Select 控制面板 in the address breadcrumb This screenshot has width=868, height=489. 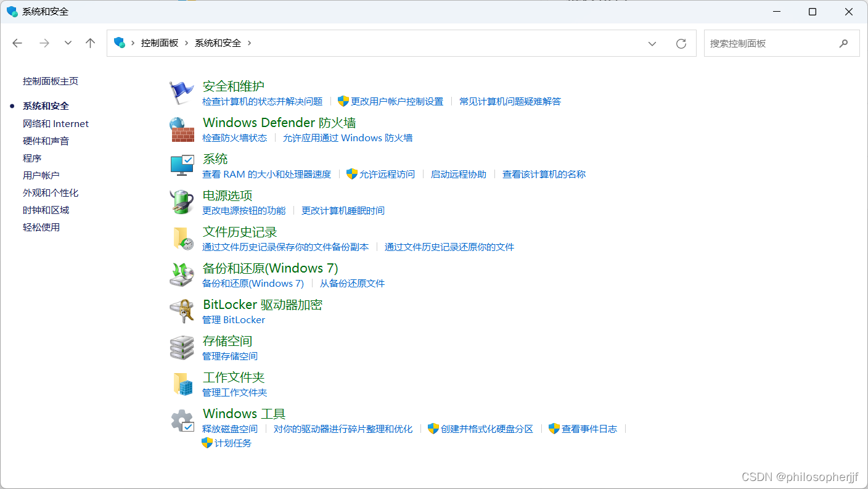pyautogui.click(x=160, y=43)
